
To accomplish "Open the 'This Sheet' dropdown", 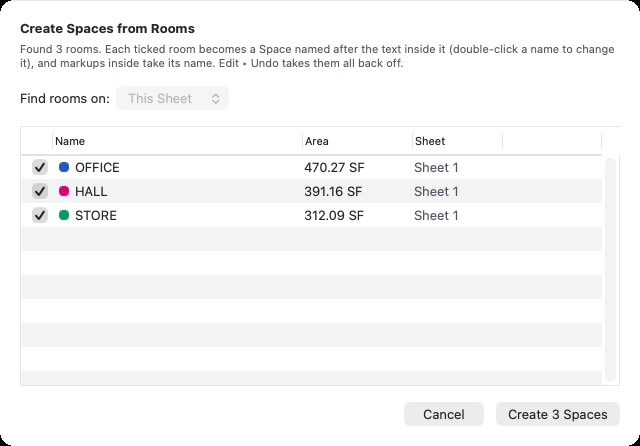I will 172,98.
